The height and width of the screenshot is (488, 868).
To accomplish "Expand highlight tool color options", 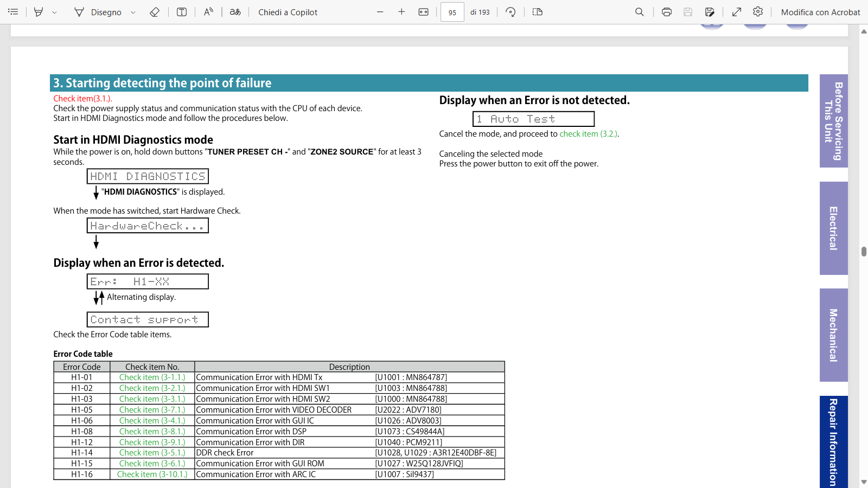I will (x=54, y=12).
